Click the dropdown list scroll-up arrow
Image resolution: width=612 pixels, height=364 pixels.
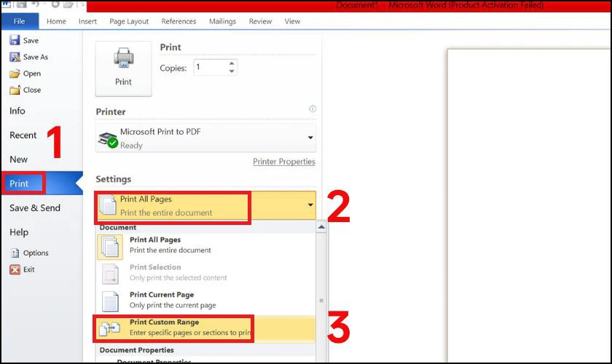point(321,227)
